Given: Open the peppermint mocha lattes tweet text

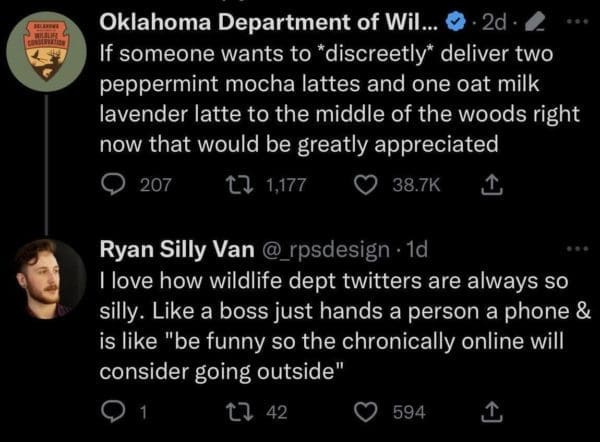Looking at the screenshot, I should point(330,100).
